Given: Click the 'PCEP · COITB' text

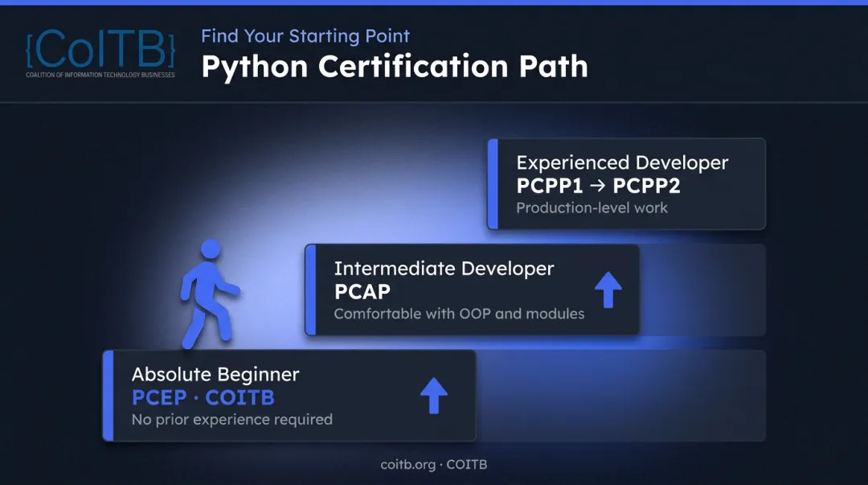Looking at the screenshot, I should coord(203,397).
